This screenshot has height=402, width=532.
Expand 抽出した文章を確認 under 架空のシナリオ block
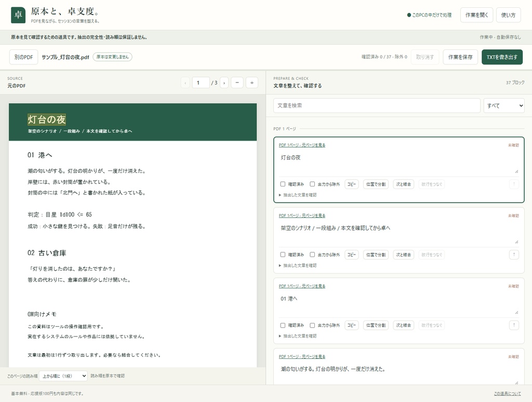tap(298, 265)
